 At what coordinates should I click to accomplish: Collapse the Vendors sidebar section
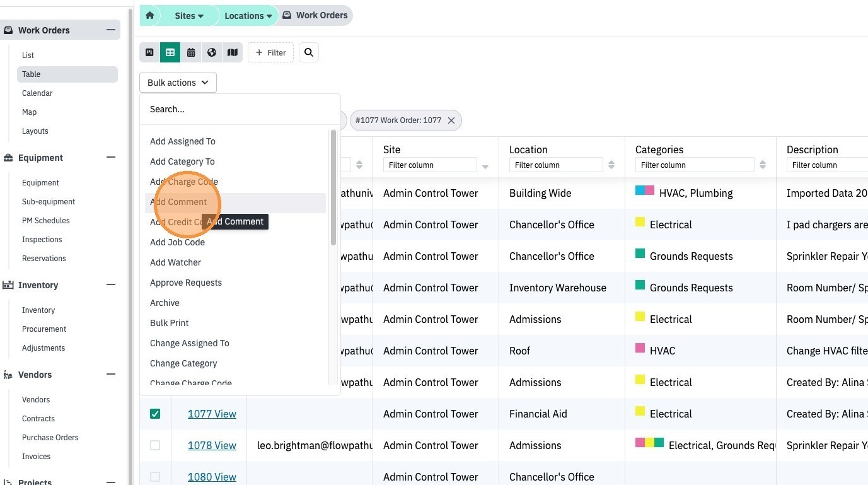tap(111, 375)
